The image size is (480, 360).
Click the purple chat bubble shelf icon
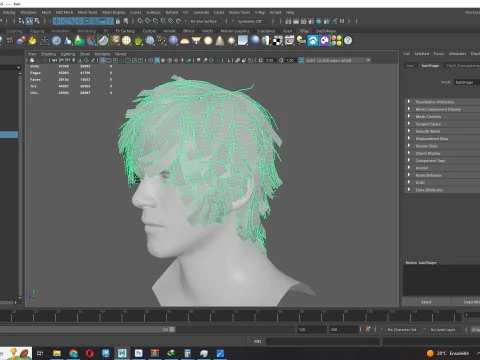[325, 41]
